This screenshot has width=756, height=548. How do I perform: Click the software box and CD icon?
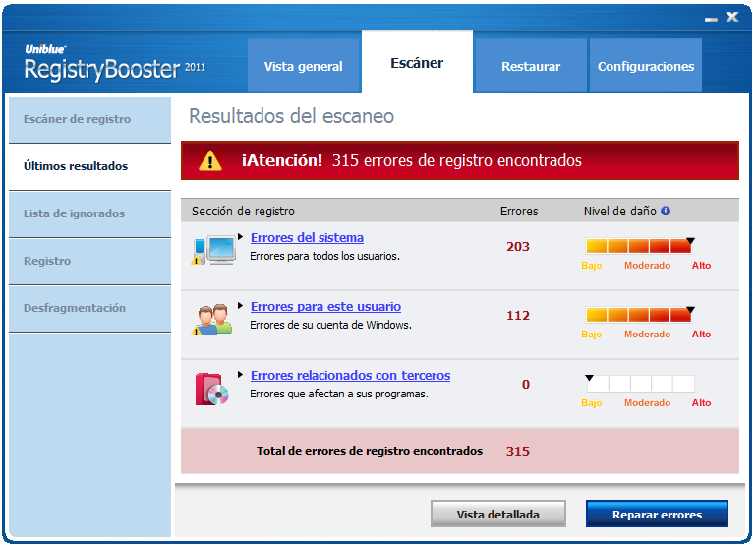211,389
